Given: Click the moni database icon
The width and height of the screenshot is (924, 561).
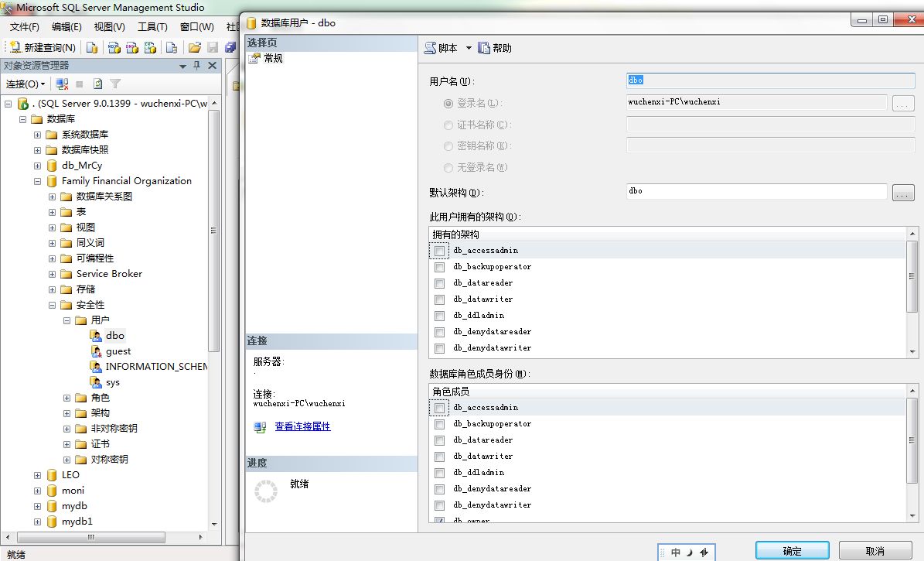Looking at the screenshot, I should coord(52,491).
